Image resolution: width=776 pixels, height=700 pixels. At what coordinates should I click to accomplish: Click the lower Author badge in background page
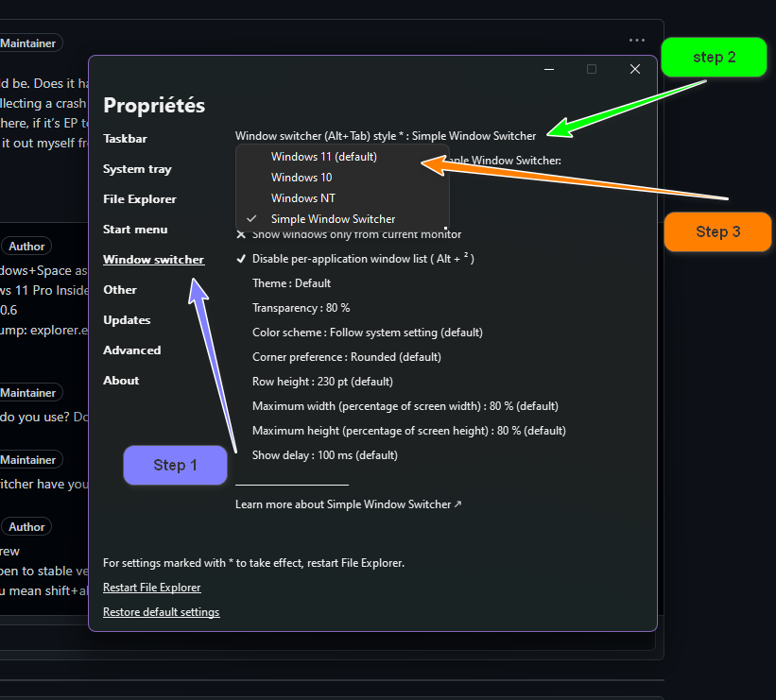26,527
